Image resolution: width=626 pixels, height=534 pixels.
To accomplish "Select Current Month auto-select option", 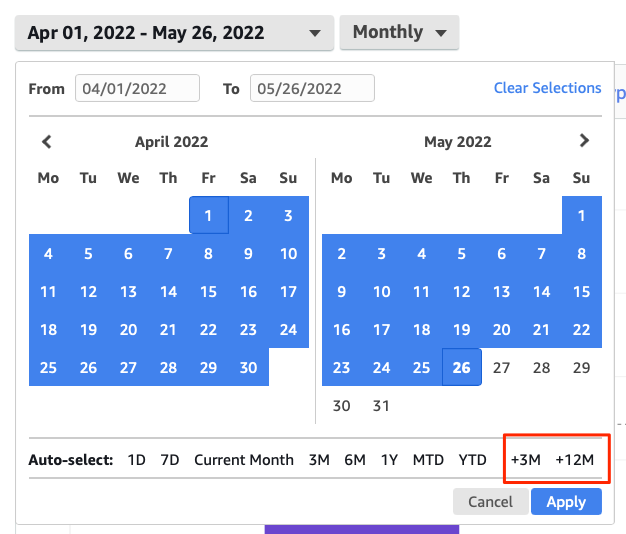I will coord(244,460).
